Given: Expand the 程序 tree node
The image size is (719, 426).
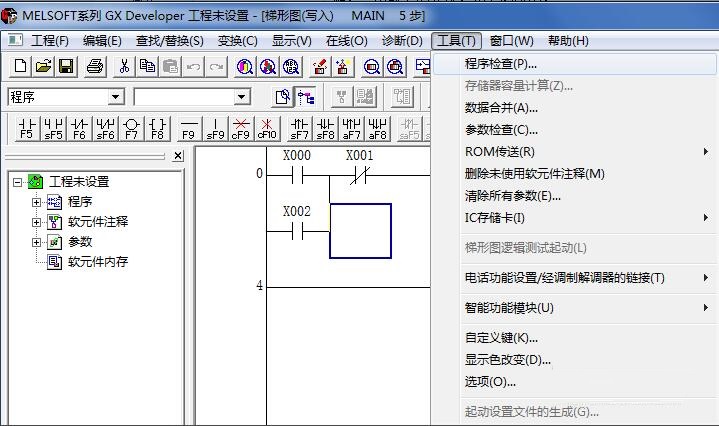Looking at the screenshot, I should [36, 202].
